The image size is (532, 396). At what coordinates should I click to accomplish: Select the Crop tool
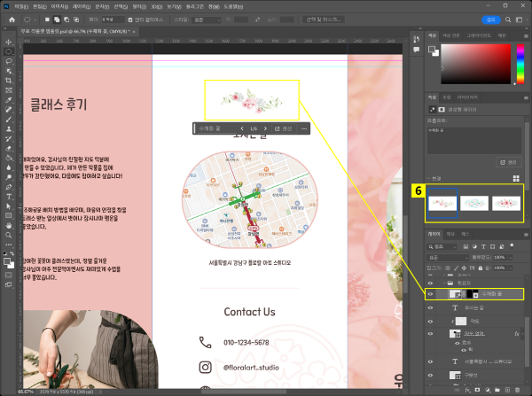point(7,81)
